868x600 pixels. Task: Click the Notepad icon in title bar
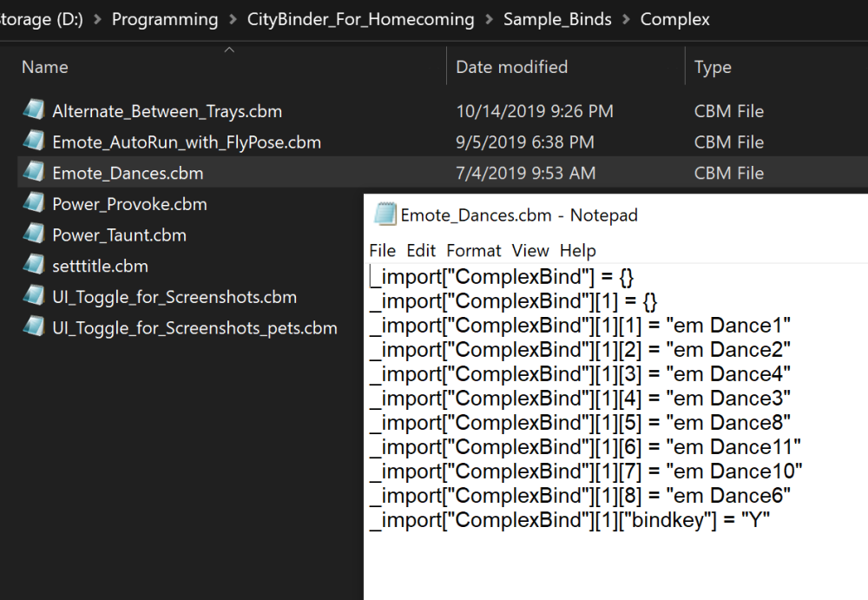click(385, 215)
